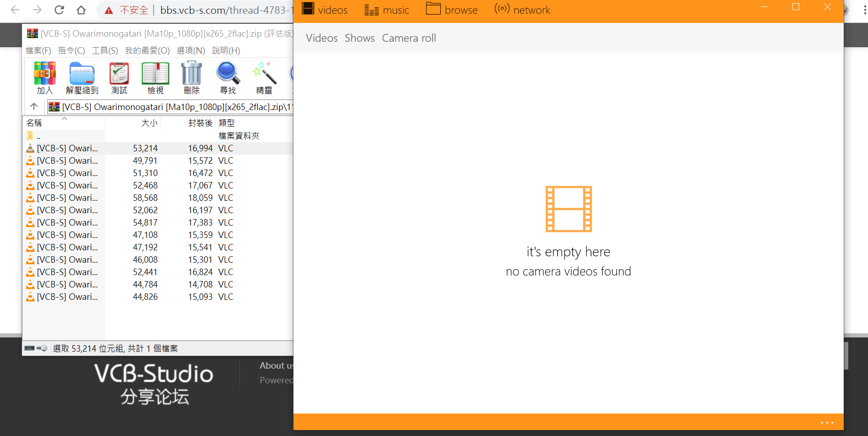This screenshot has width=868, height=436.
Task: Open VLC browse section
Action: tap(452, 10)
